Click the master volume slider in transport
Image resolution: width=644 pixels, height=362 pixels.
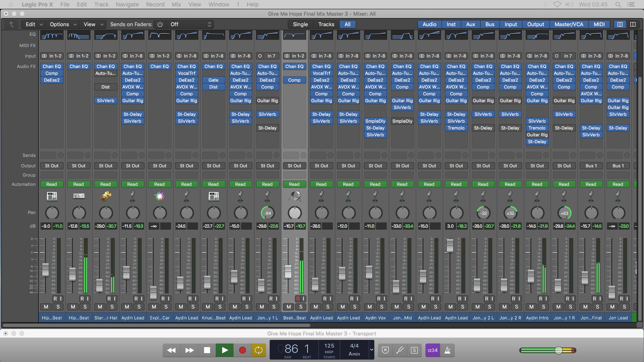(559, 350)
